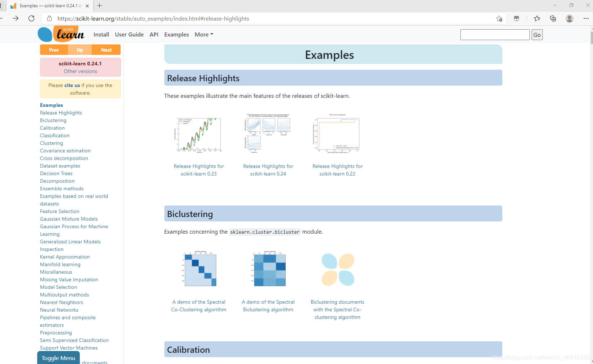The width and height of the screenshot is (593, 364).
Task: Open sidebar Biclustering link
Action: click(x=53, y=120)
